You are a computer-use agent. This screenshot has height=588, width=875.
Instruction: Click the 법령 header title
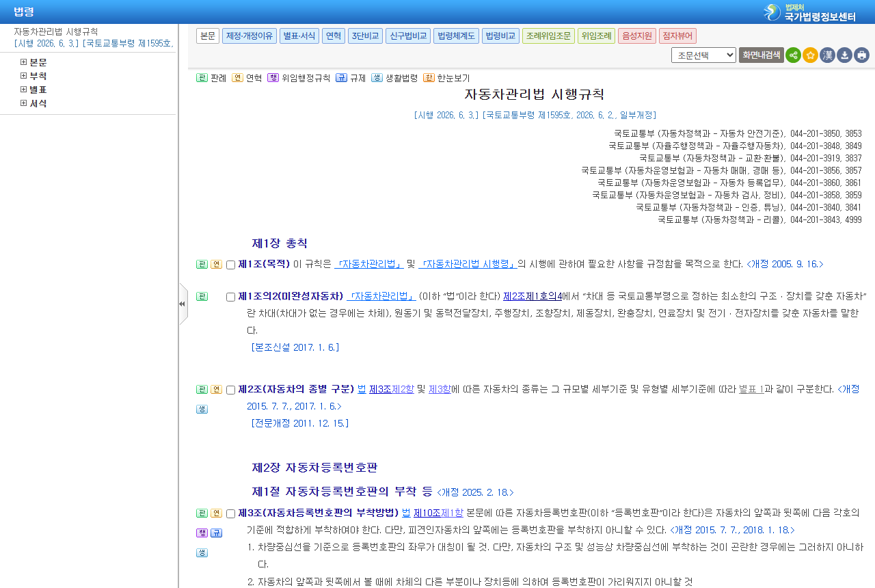[24, 12]
